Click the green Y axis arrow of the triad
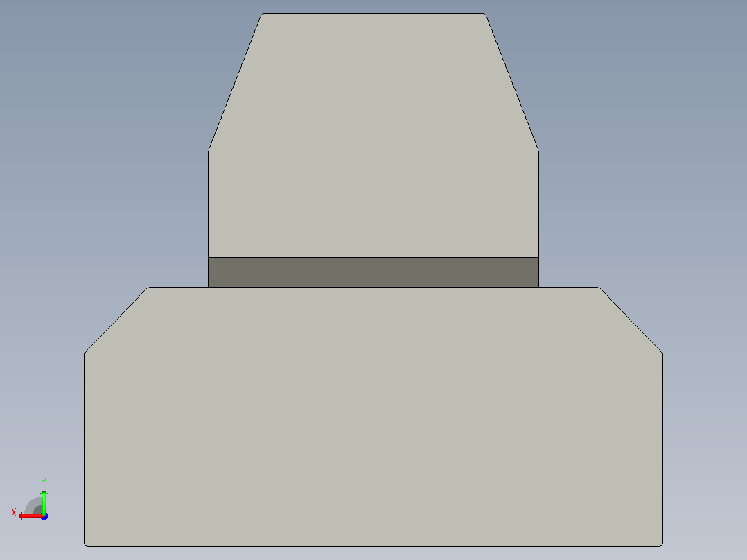The image size is (747, 560). pyautogui.click(x=44, y=502)
